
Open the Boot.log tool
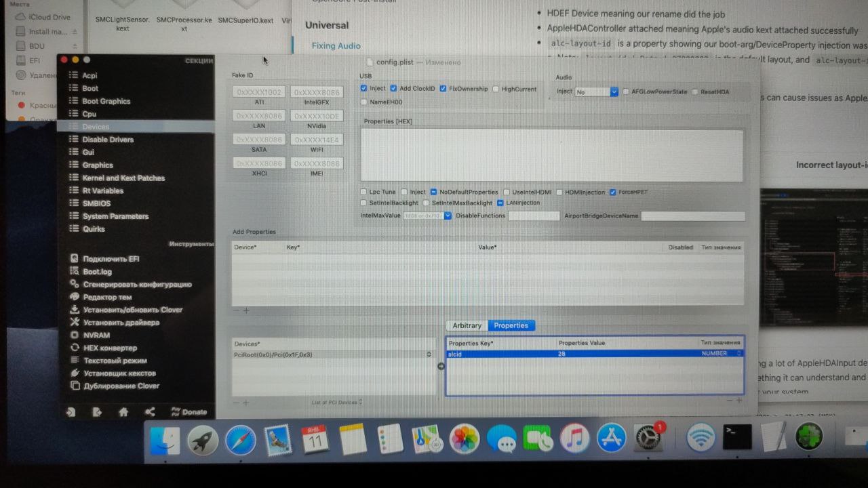[x=97, y=272]
